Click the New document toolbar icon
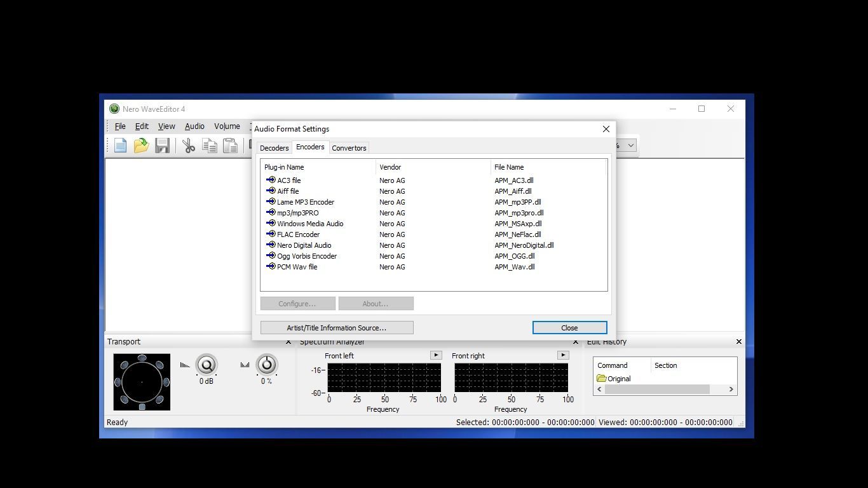Viewport: 868px width, 488px height. [x=120, y=146]
